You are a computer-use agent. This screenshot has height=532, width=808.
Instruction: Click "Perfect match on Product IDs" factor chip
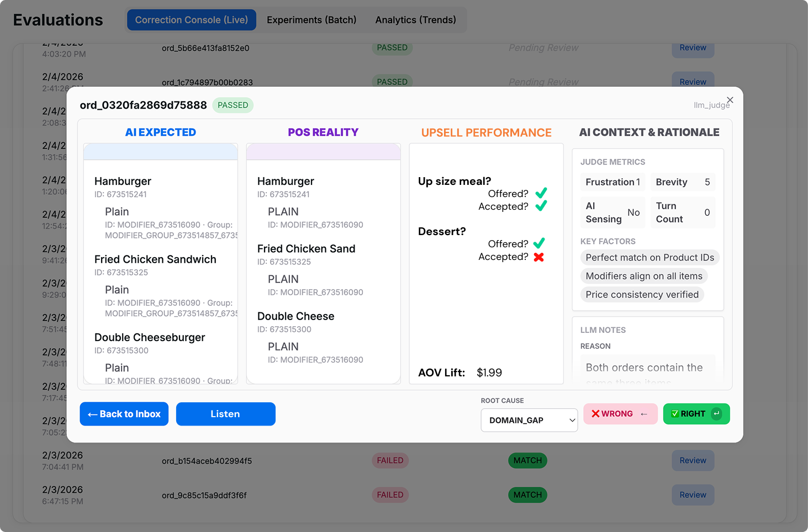click(649, 257)
